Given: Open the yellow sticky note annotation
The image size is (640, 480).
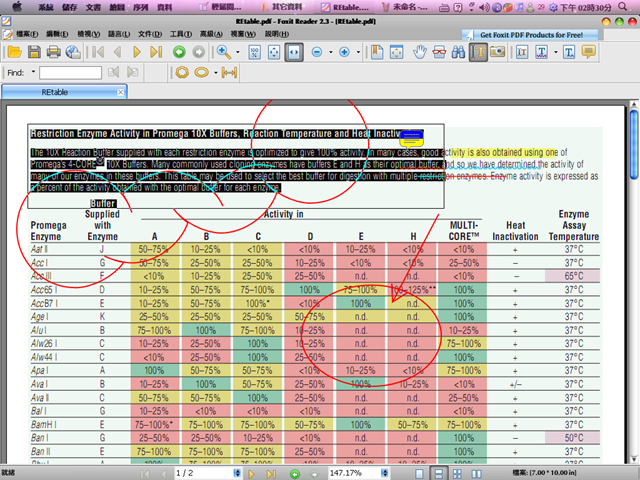Looking at the screenshot, I should tap(411, 139).
